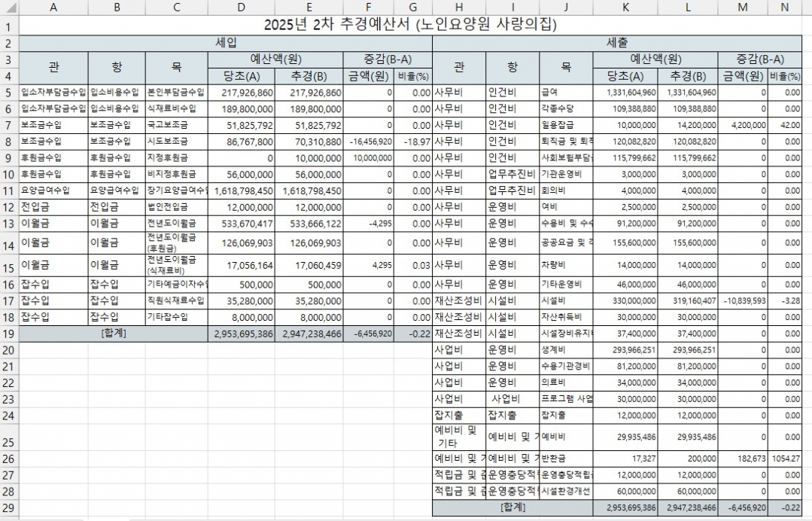This screenshot has width=812, height=521.
Task: Select the 국고보조금 cell
Action: [x=177, y=125]
